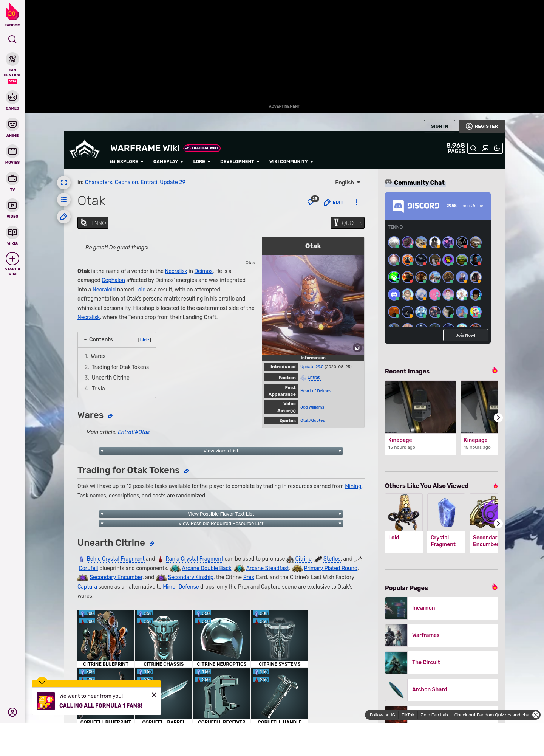Edit Trading for Otak Tokens section icon
This screenshot has width=544, height=756.
(x=187, y=471)
